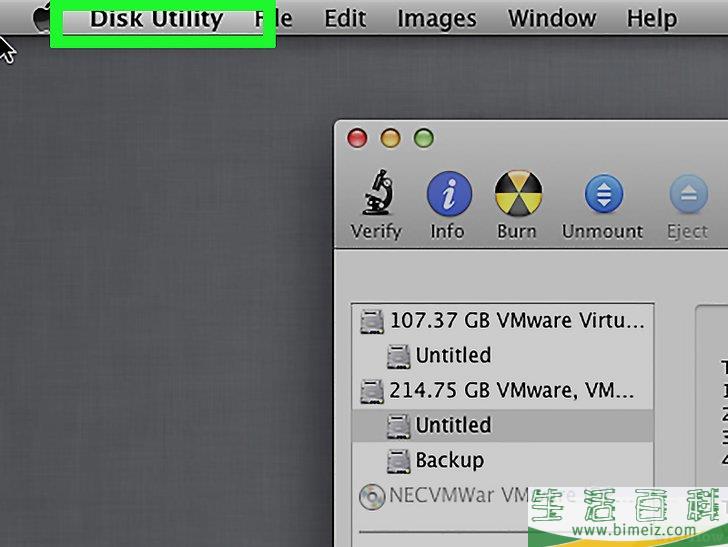The image size is (728, 547).
Task: Click the Eject toolbar icon
Action: 689,194
